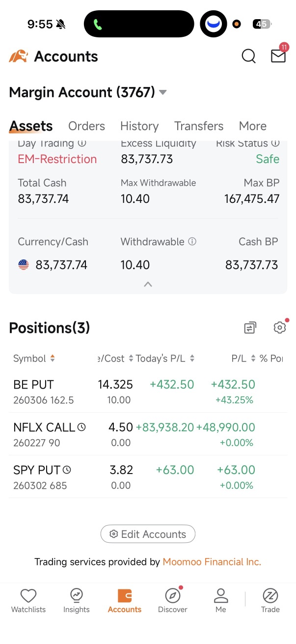Tap Withdrawable info icon

pos(192,242)
